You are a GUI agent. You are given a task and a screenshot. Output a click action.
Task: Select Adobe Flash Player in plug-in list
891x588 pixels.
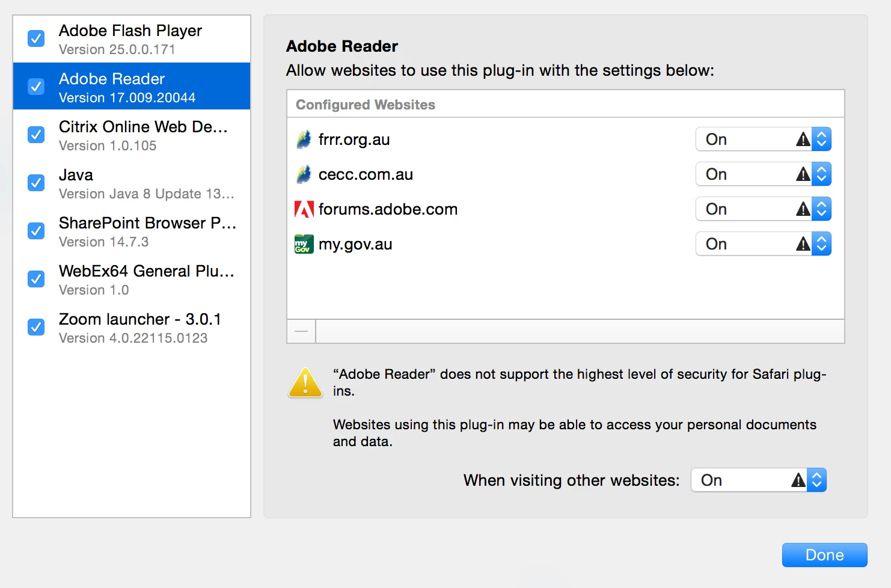132,39
